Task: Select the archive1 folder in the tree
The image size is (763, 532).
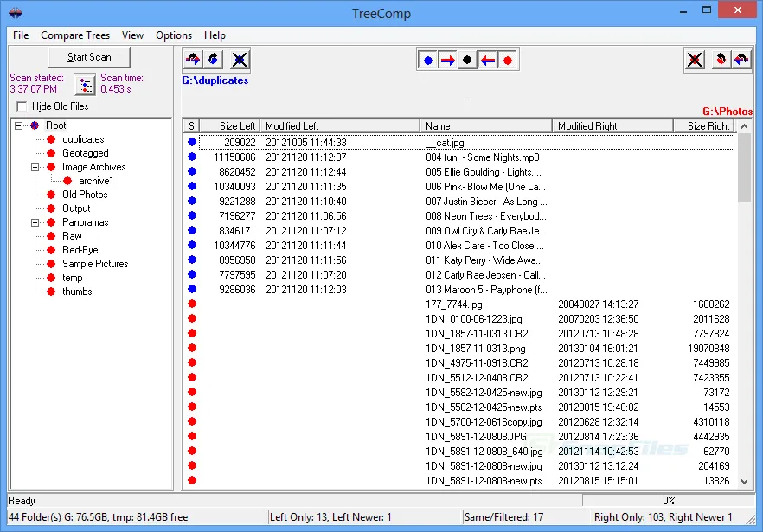Action: [96, 181]
